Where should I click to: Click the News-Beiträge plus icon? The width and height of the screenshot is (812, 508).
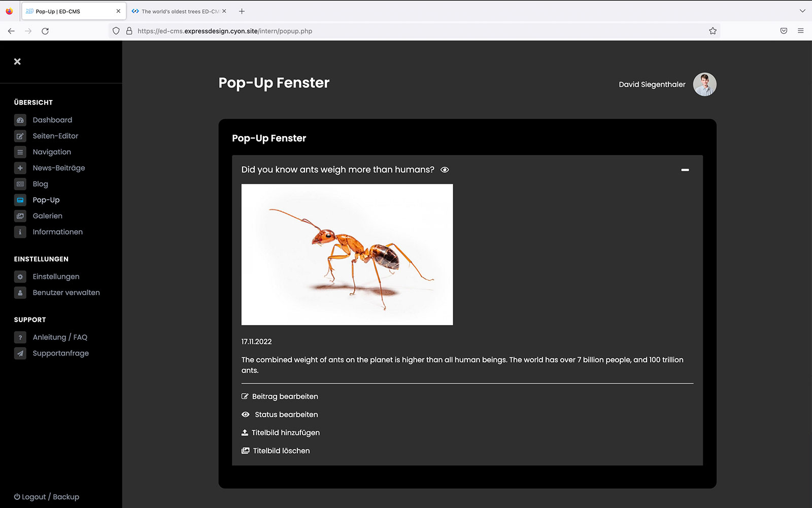20,168
